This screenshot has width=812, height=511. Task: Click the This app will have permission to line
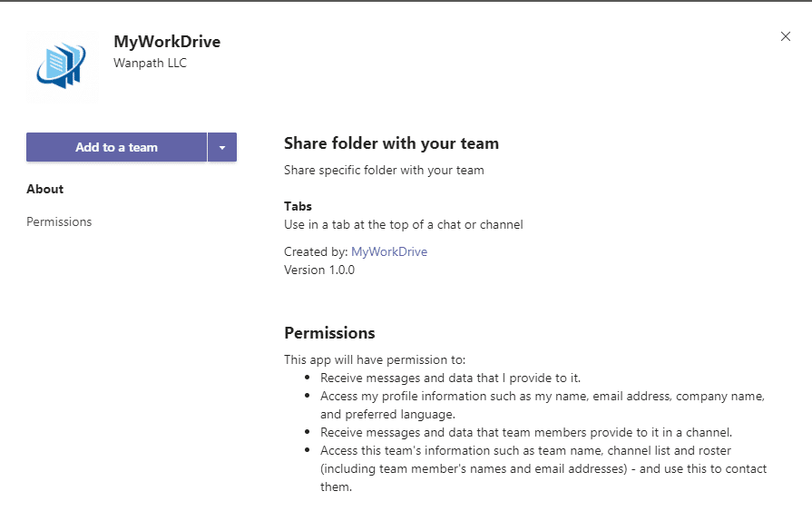tap(375, 359)
